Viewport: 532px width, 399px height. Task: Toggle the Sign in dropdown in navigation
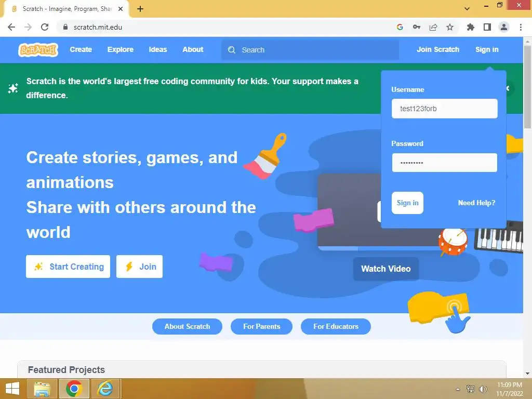click(x=487, y=49)
